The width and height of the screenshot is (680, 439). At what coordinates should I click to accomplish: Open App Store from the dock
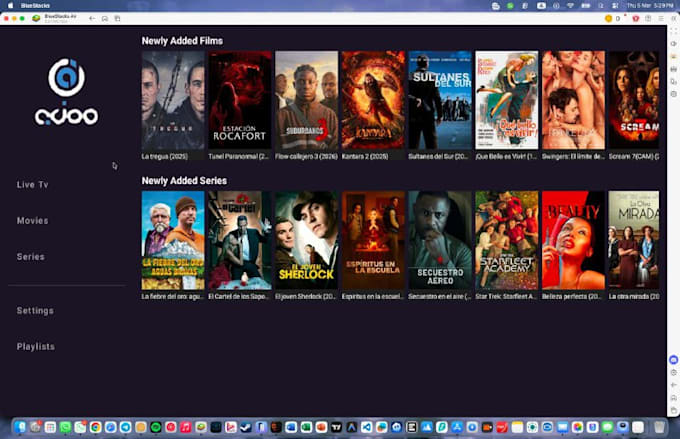[x=457, y=427]
